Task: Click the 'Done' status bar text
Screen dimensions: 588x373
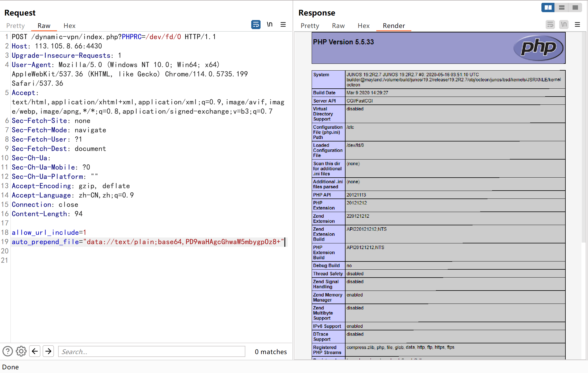Action: [10, 367]
